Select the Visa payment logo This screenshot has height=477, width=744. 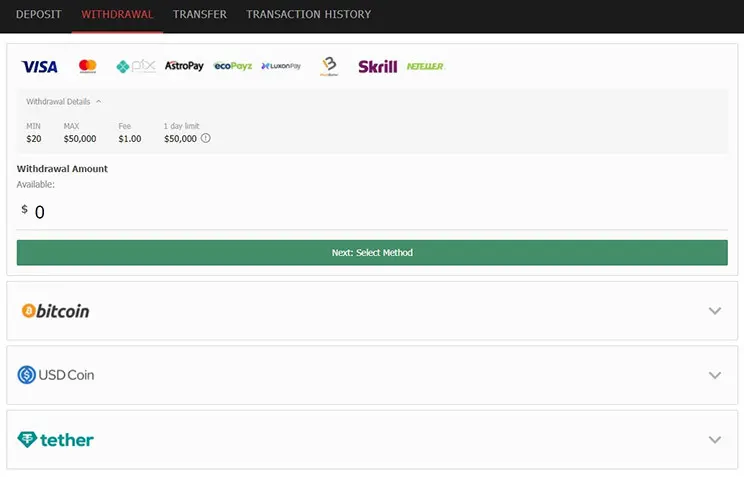(x=39, y=67)
